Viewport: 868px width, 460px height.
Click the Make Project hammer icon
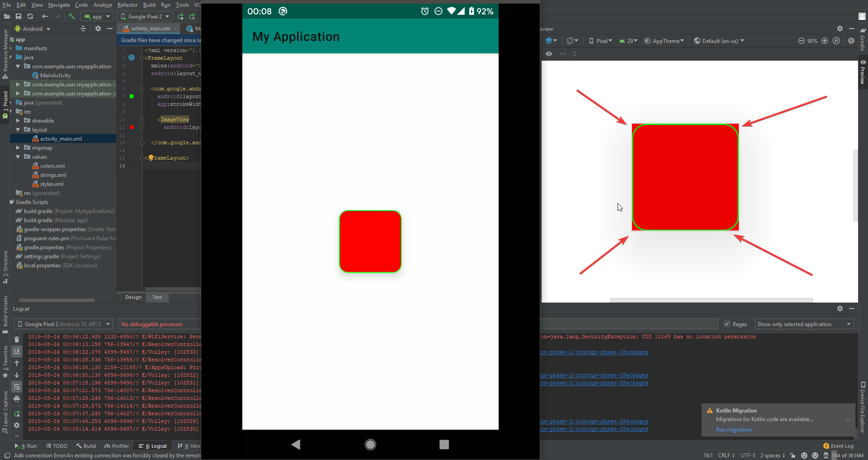[71, 16]
